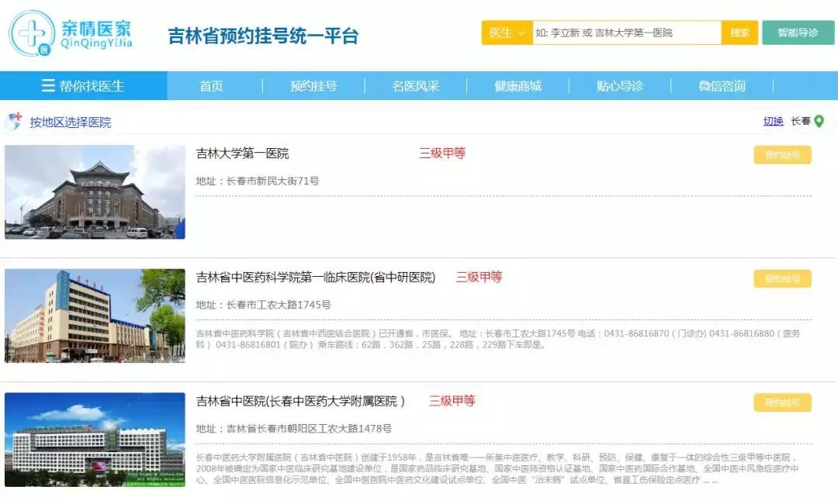Open the 名医风采 section
Image resolution: width=838 pixels, height=504 pixels.
(x=415, y=85)
